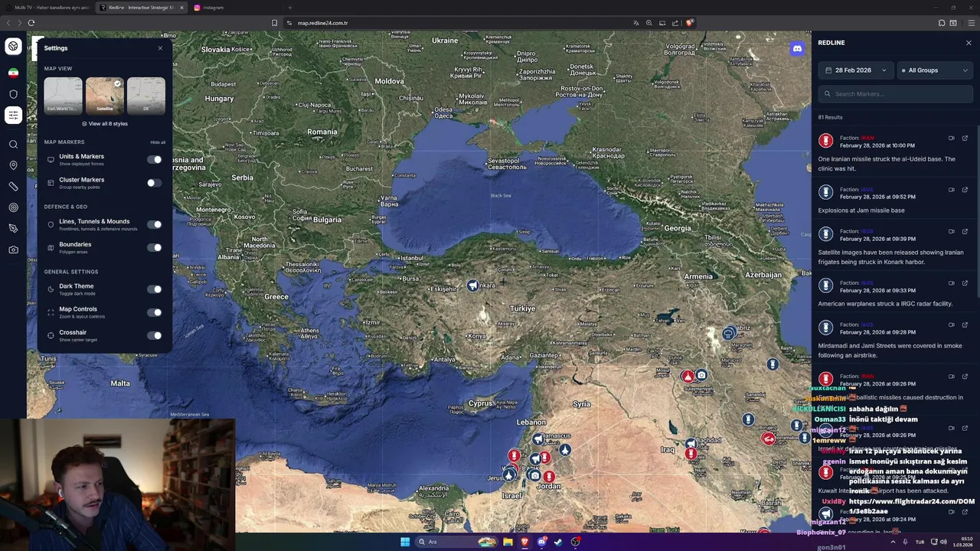Open a new browser tab
Viewport: 980px width, 551px height.
coord(289,8)
